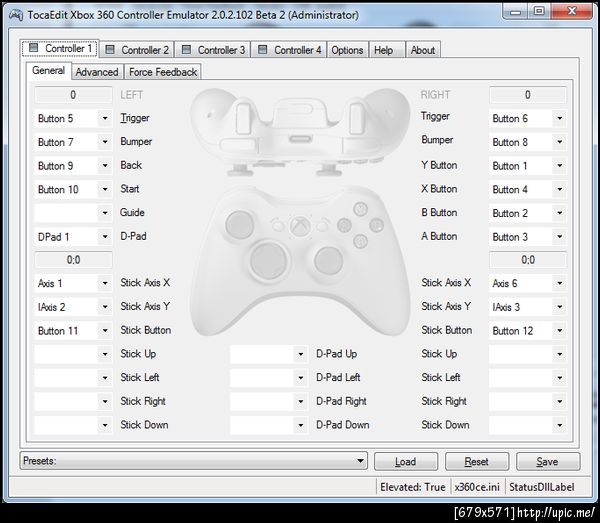Click the controller status icon on Controller 1 tab
Viewport: 600px width, 523px height.
coord(34,48)
